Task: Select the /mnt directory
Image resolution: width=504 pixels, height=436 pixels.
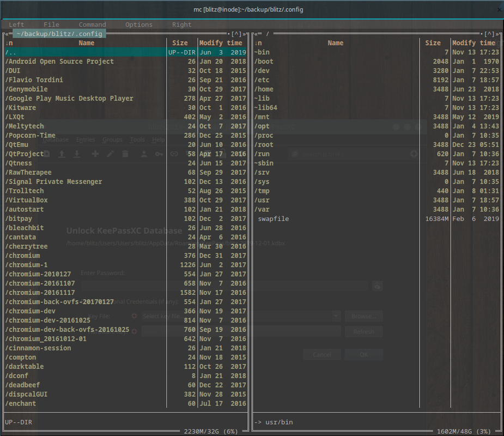Action: [377, 117]
